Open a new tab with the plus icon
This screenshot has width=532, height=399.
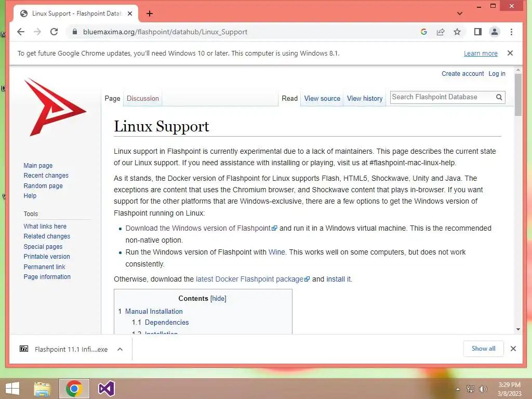149,14
